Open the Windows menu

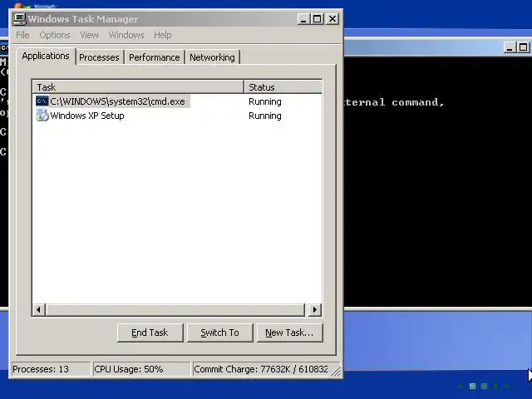pos(126,35)
